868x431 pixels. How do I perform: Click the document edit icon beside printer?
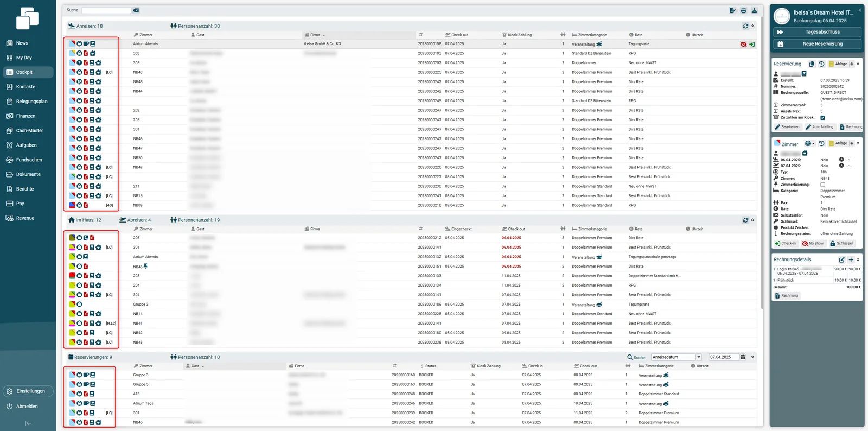732,10
